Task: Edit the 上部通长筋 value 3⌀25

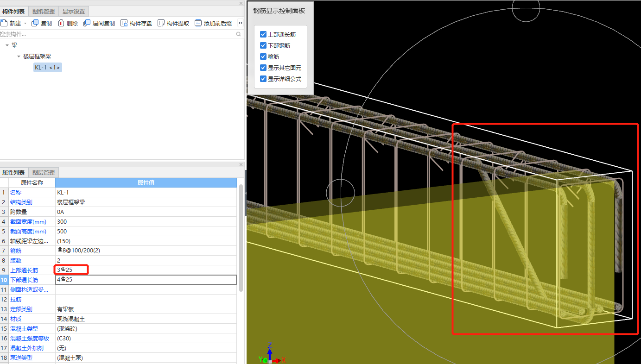Action: tap(146, 270)
